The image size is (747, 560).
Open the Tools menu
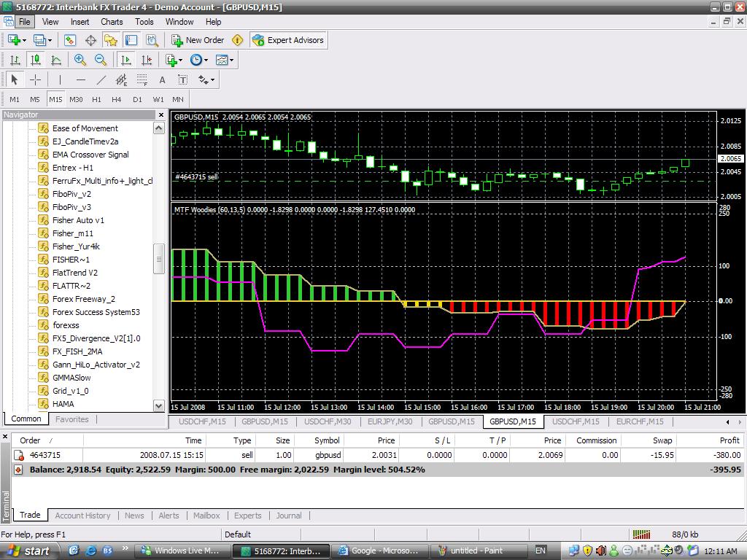tap(144, 22)
